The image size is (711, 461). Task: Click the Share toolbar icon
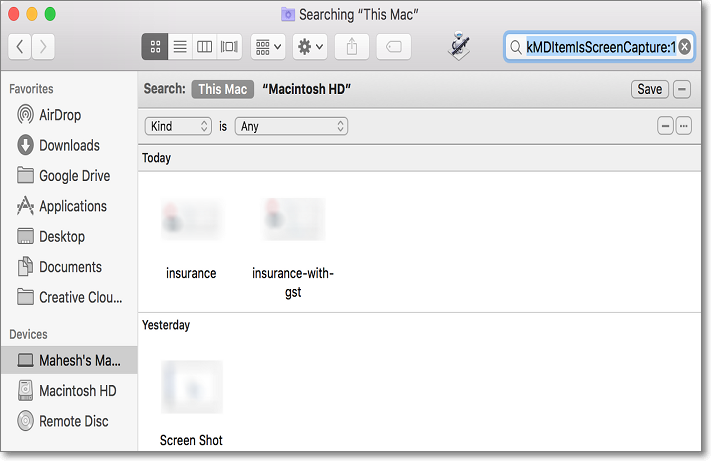352,46
